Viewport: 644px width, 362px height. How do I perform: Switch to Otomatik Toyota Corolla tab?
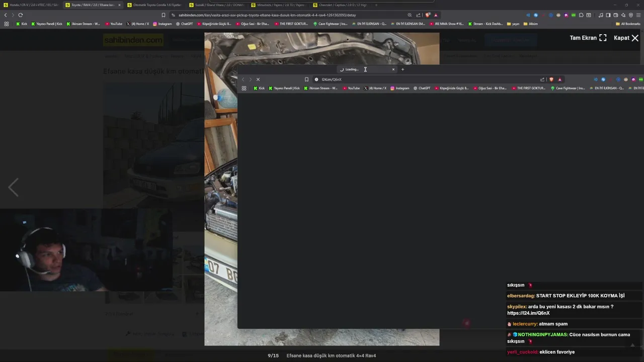point(154,5)
